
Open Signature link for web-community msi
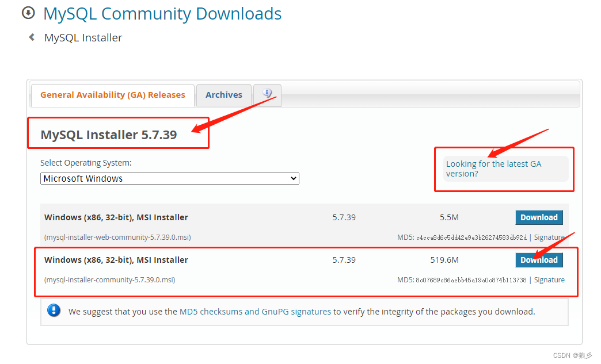pyautogui.click(x=549, y=237)
